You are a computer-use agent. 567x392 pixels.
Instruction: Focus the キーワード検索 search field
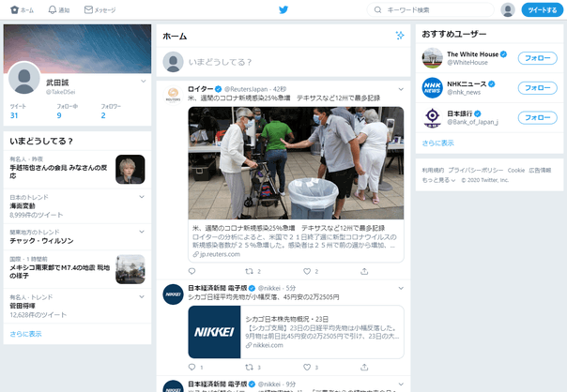click(430, 9)
